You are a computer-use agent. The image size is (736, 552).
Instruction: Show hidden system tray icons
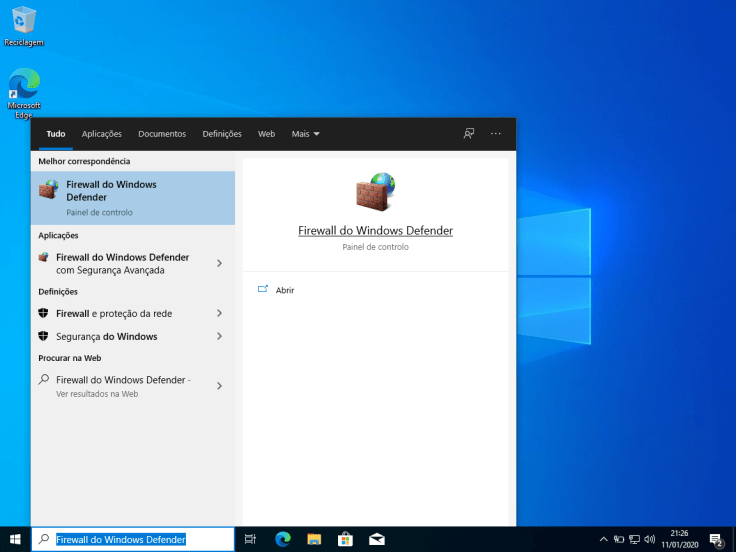click(x=603, y=539)
